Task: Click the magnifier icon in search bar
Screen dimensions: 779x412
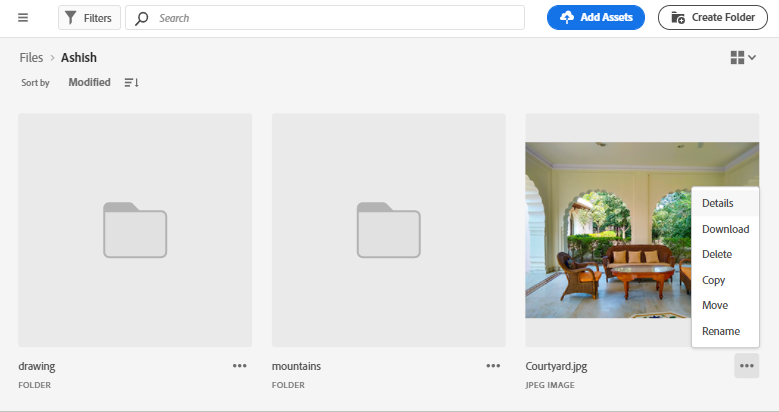Action: (x=142, y=18)
